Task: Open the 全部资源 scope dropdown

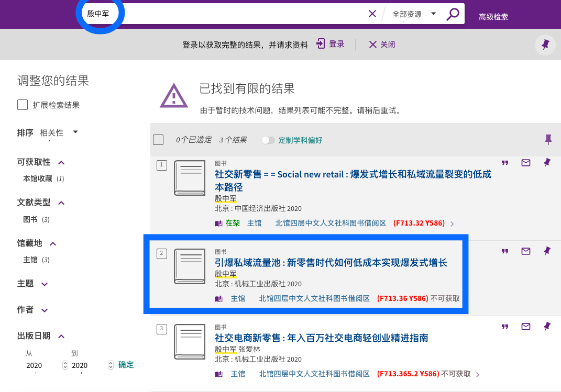Action: pyautogui.click(x=414, y=15)
